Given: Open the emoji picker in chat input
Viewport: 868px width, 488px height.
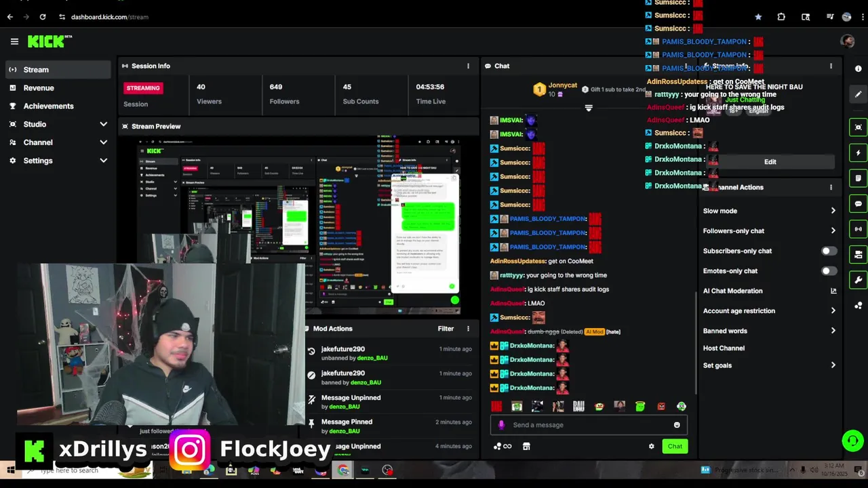Looking at the screenshot, I should coord(677,425).
